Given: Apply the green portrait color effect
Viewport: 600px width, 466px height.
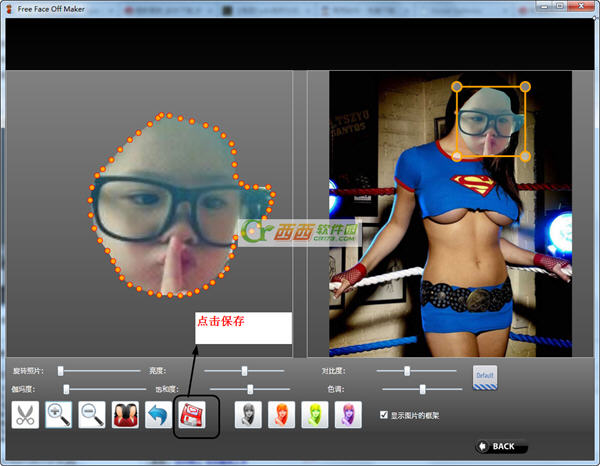Looking at the screenshot, I should pos(315,415).
